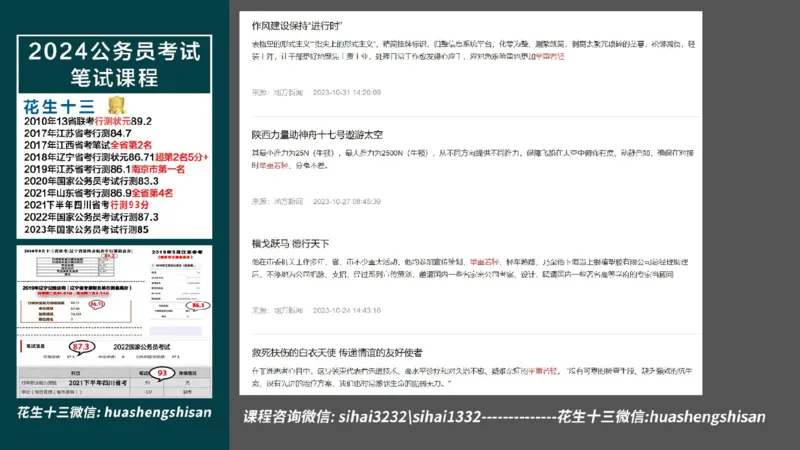800x450 pixels.
Task: Click the source label beside 2023-10-24 date
Action: point(278,310)
